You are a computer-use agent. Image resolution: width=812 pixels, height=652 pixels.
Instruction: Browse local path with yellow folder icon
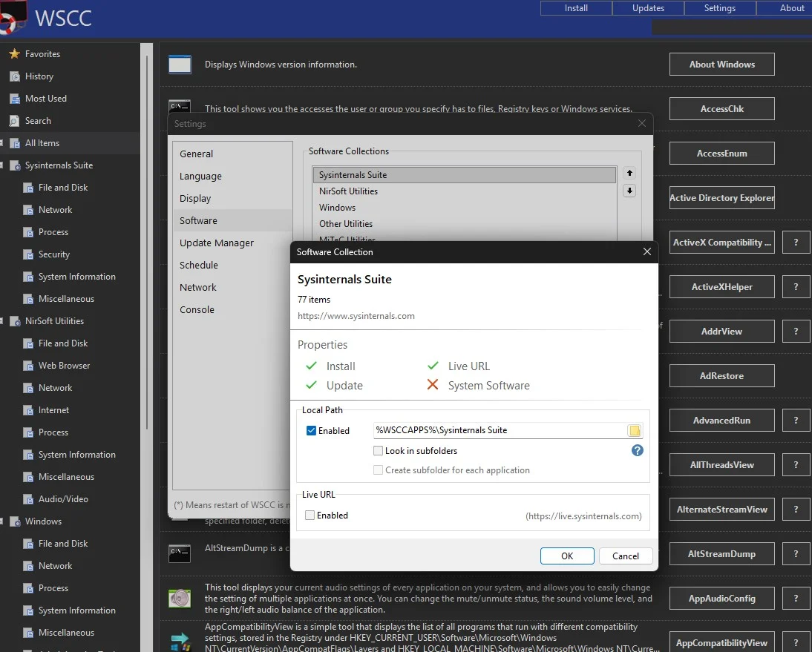click(635, 430)
